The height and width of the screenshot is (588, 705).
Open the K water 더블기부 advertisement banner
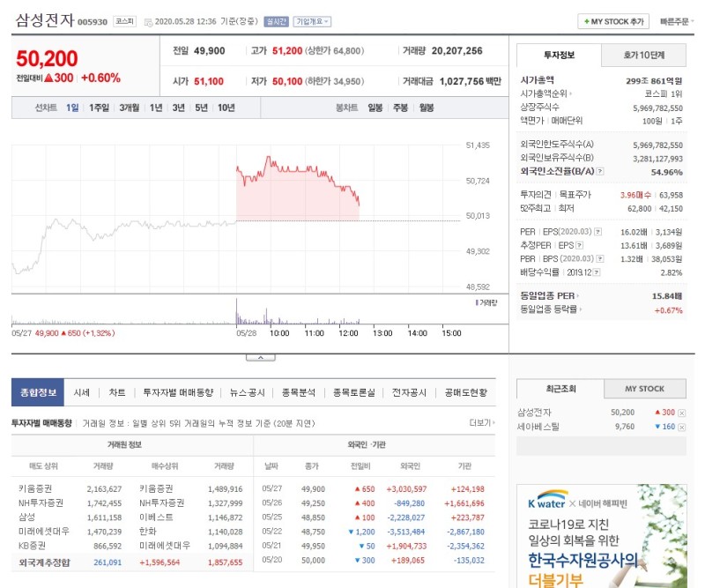pos(602,536)
